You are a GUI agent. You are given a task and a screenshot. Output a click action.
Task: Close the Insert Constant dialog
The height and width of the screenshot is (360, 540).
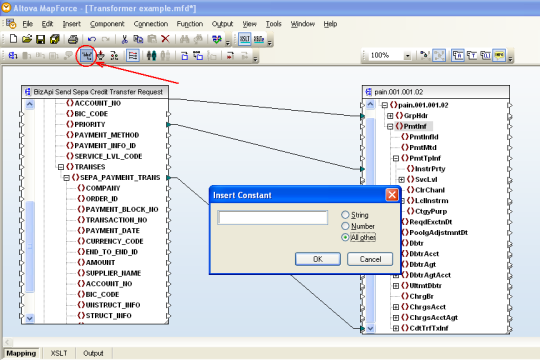tap(392, 195)
